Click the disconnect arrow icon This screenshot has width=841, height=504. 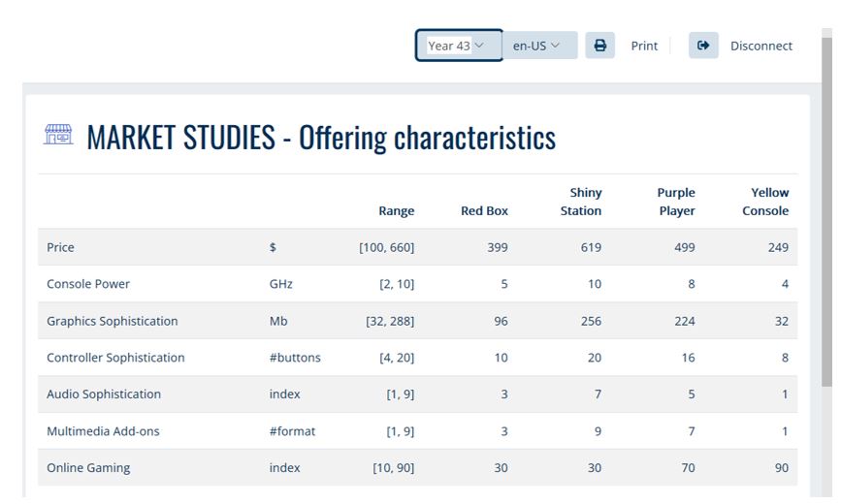pos(703,46)
